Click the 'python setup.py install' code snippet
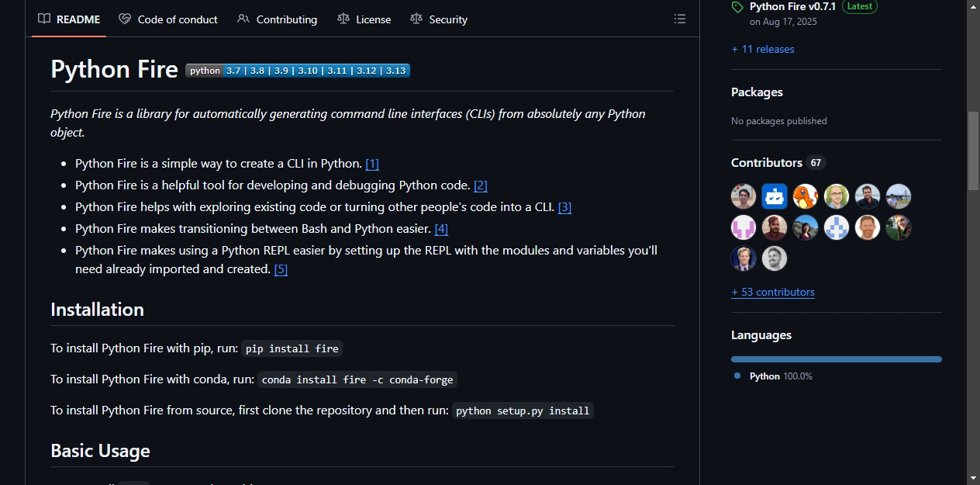Viewport: 980px width, 485px height. coord(523,411)
